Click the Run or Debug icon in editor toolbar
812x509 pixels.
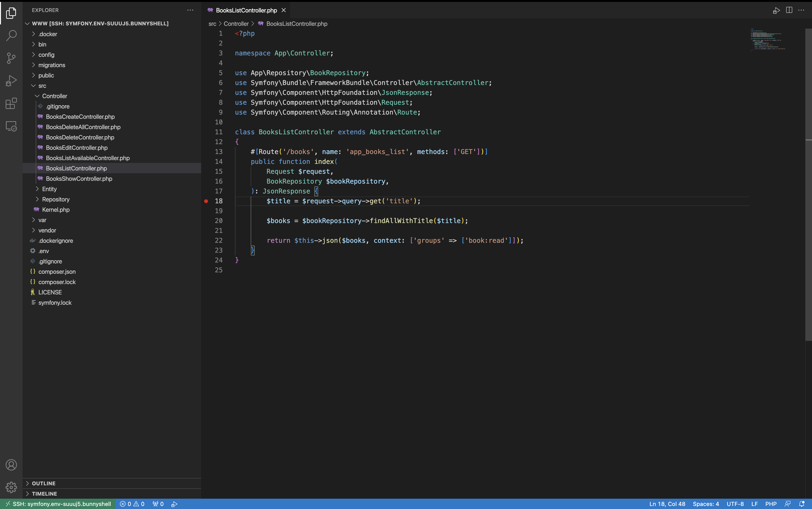pos(776,10)
